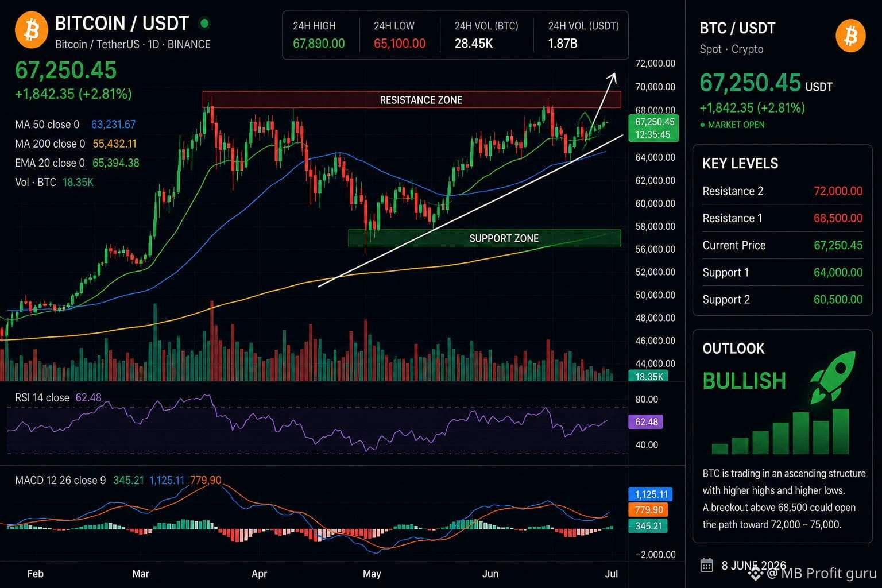
Task: Click the rocket icon in the Outlook card
Action: (832, 377)
